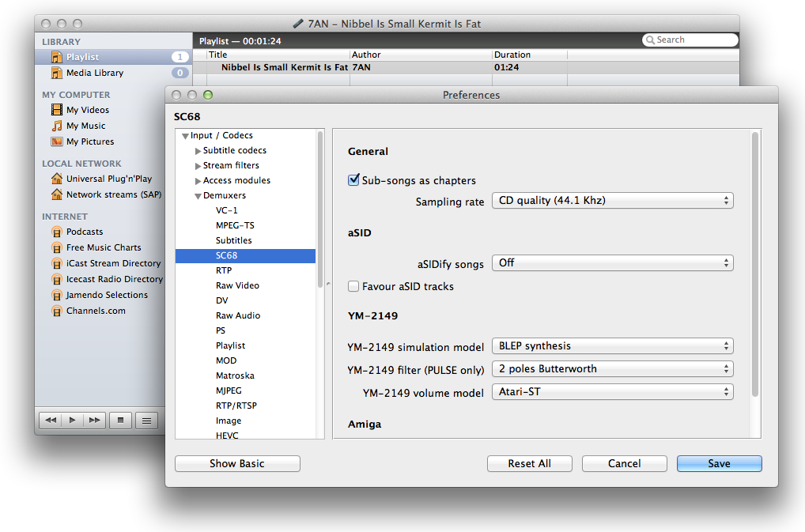The height and width of the screenshot is (532, 805).
Task: Click the My Videos film icon
Action: coord(57,110)
